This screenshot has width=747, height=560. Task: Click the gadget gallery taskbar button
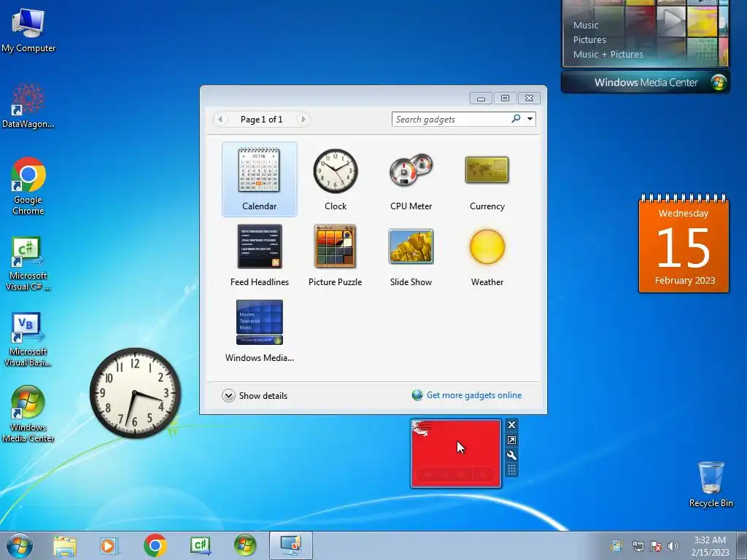[x=291, y=545]
